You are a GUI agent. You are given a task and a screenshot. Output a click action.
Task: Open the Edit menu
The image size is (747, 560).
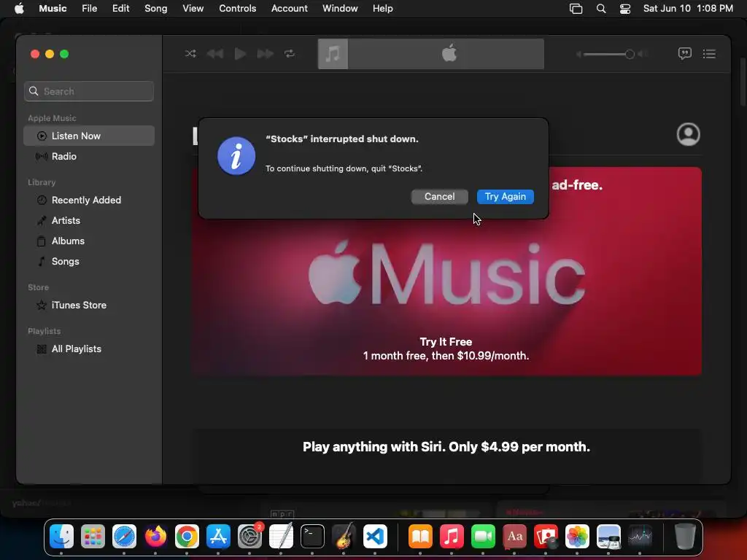pos(120,9)
